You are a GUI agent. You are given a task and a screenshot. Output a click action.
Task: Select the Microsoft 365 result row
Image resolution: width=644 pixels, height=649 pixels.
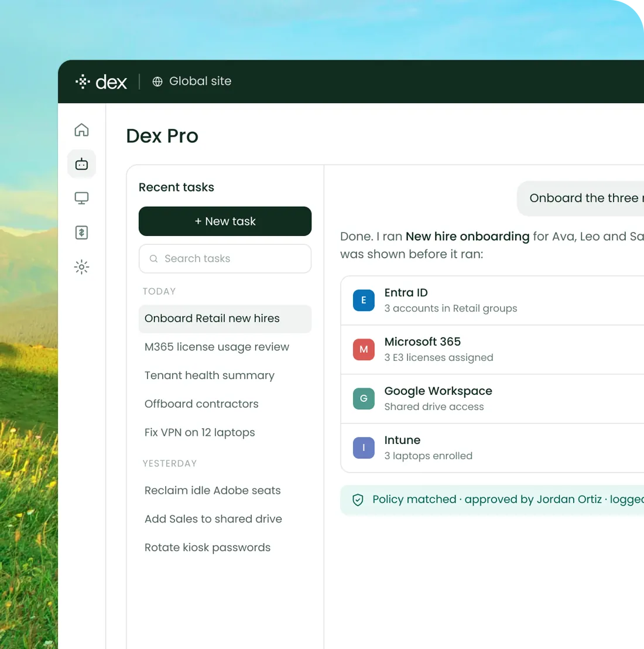pos(492,350)
